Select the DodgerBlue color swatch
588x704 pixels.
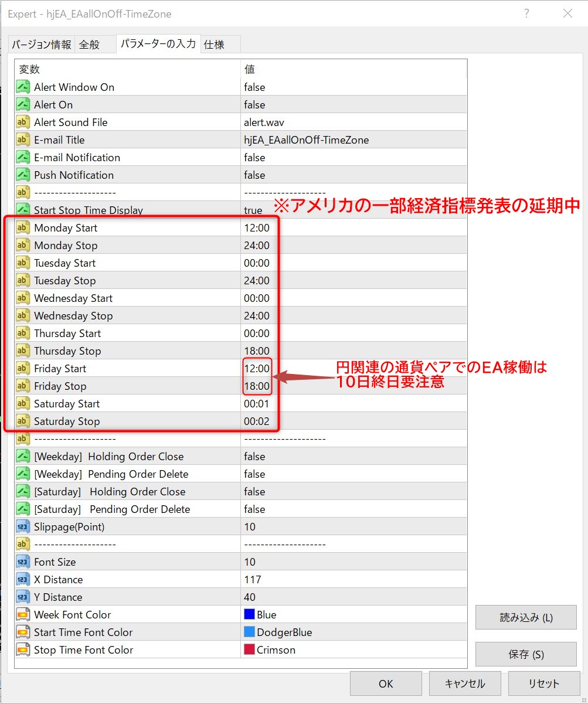(x=249, y=632)
